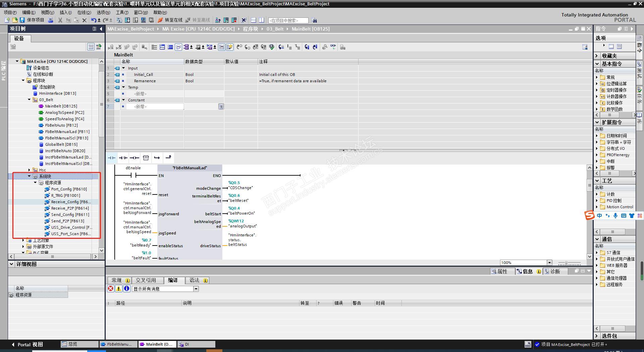Insert a normally closed contact
The height and width of the screenshot is (352, 644).
123,158
